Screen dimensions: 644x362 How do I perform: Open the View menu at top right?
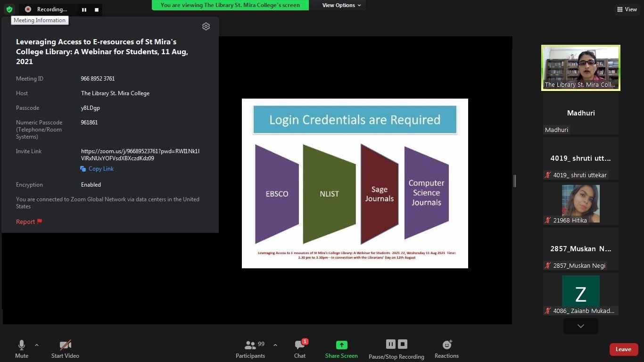click(627, 9)
